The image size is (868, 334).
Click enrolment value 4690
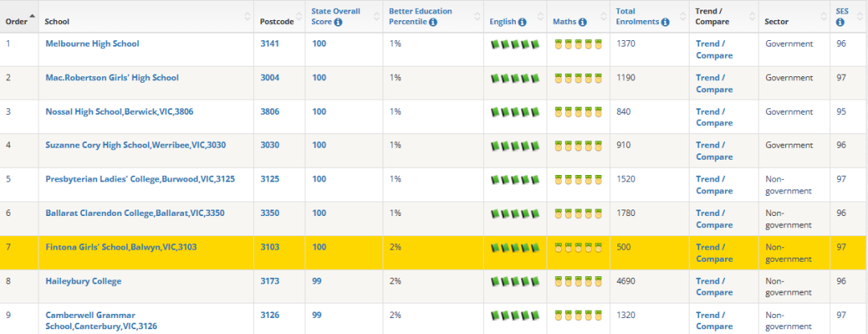pyautogui.click(x=625, y=281)
